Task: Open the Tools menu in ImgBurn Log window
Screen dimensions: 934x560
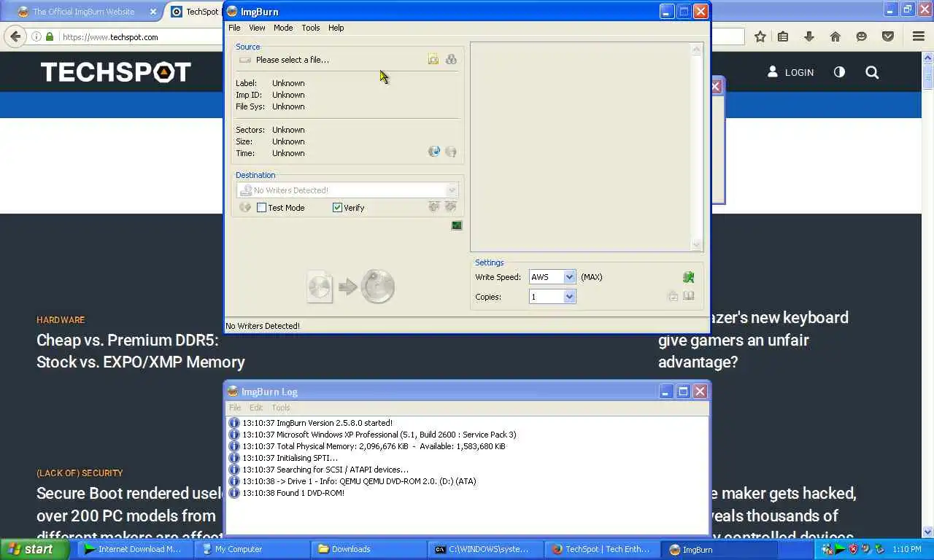Action: tap(281, 408)
